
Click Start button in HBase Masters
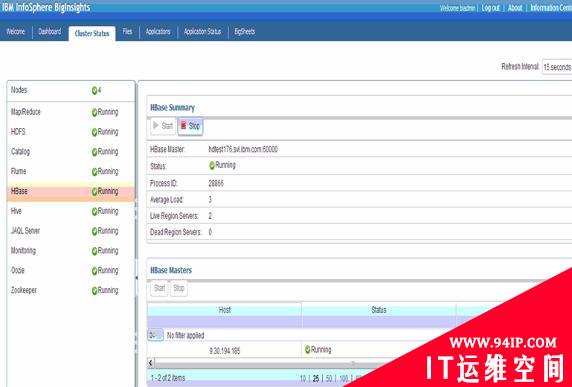point(159,288)
